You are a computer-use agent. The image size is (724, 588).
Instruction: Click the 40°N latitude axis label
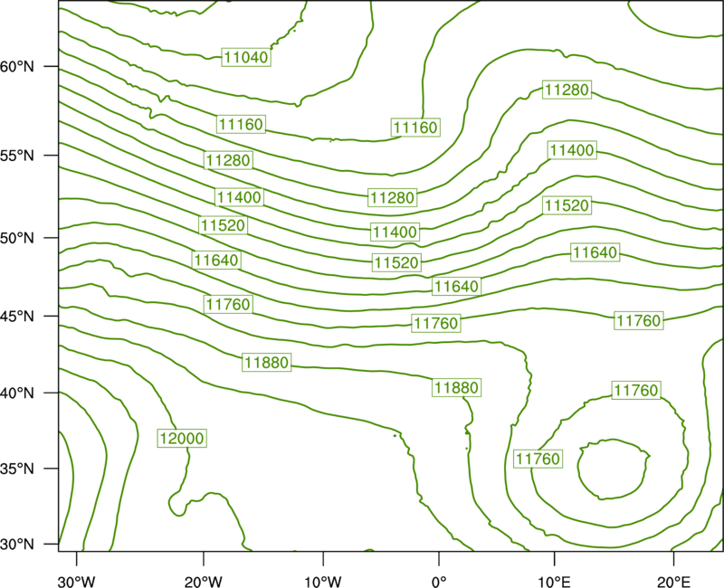click(17, 394)
